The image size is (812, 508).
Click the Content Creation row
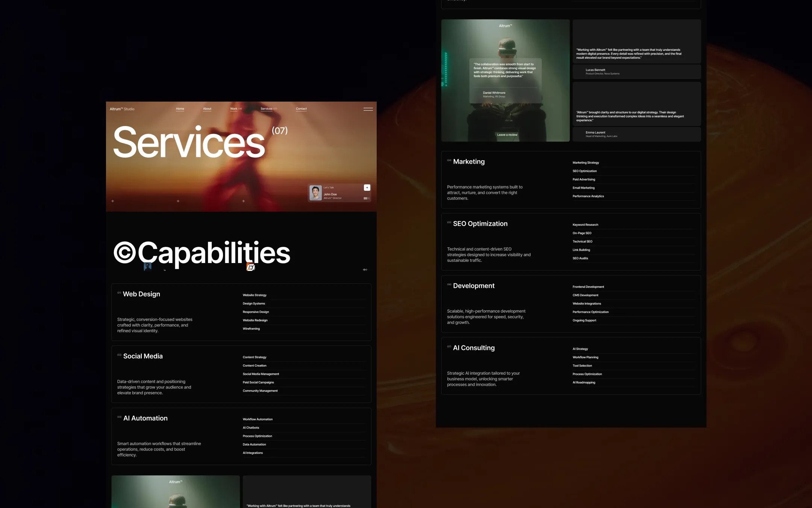click(x=304, y=366)
